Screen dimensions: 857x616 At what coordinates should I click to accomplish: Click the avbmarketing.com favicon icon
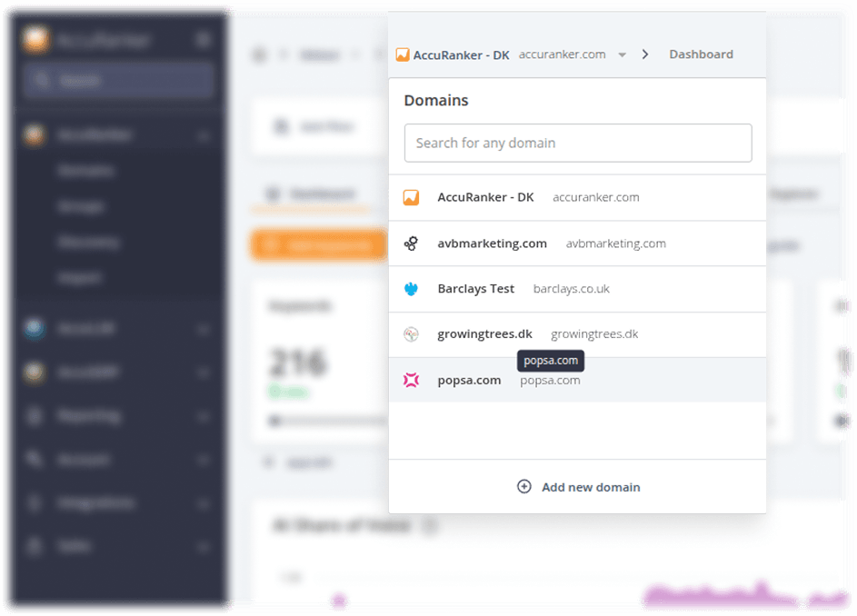click(411, 243)
